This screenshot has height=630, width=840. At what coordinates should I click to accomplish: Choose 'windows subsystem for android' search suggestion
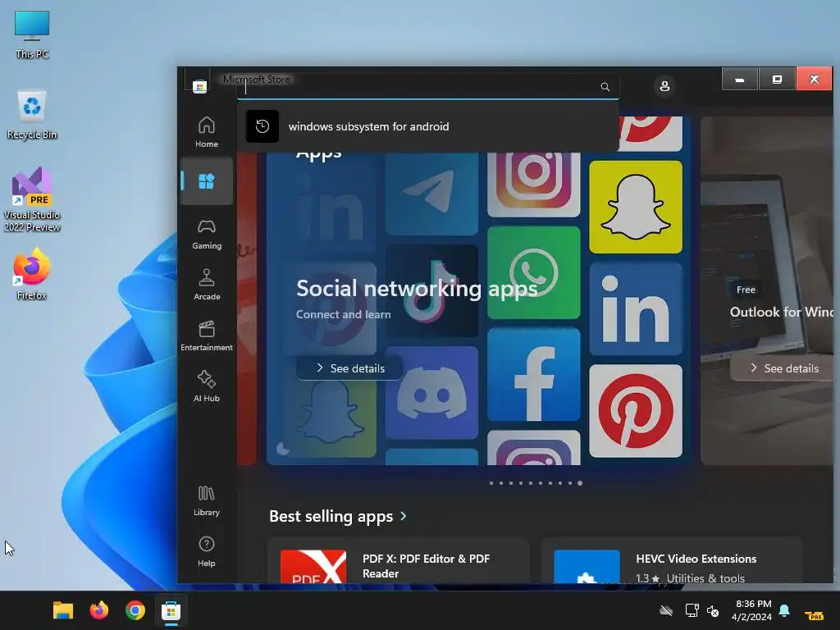[428, 126]
